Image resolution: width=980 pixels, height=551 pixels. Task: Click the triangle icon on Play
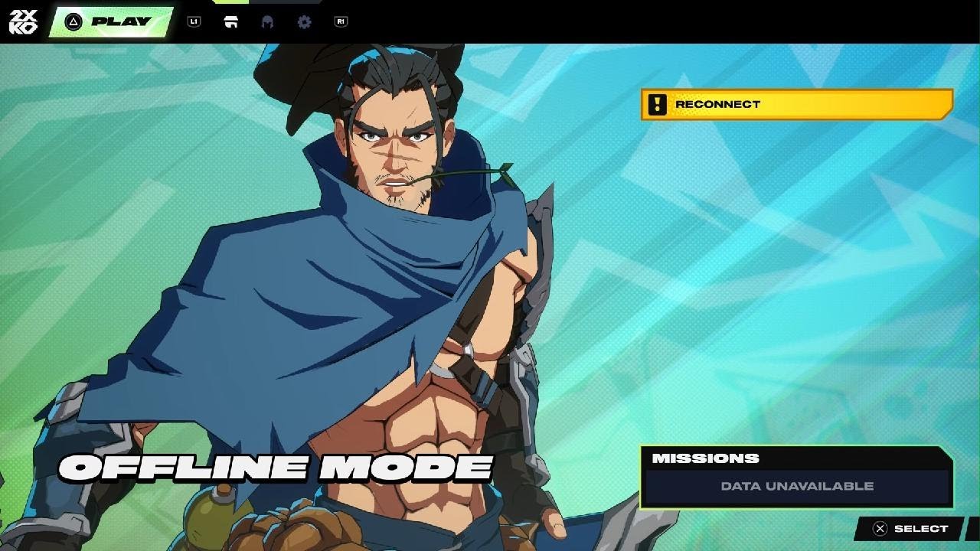[x=73, y=21]
